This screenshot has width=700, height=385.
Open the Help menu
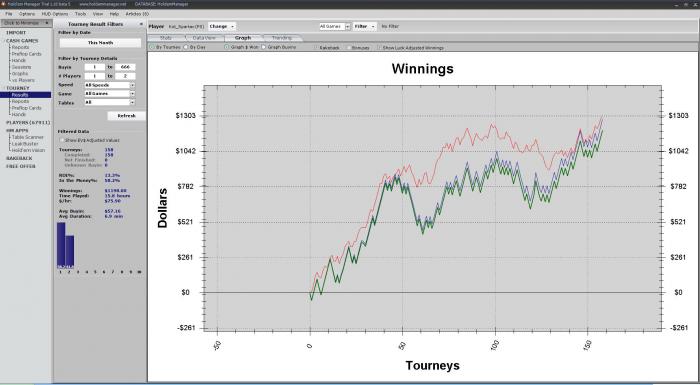pos(114,14)
